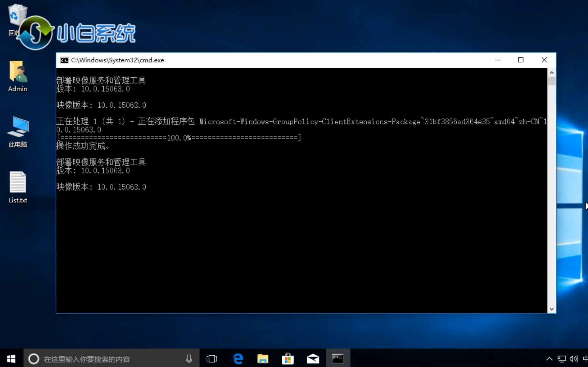Show hidden system tray icons

click(549, 359)
